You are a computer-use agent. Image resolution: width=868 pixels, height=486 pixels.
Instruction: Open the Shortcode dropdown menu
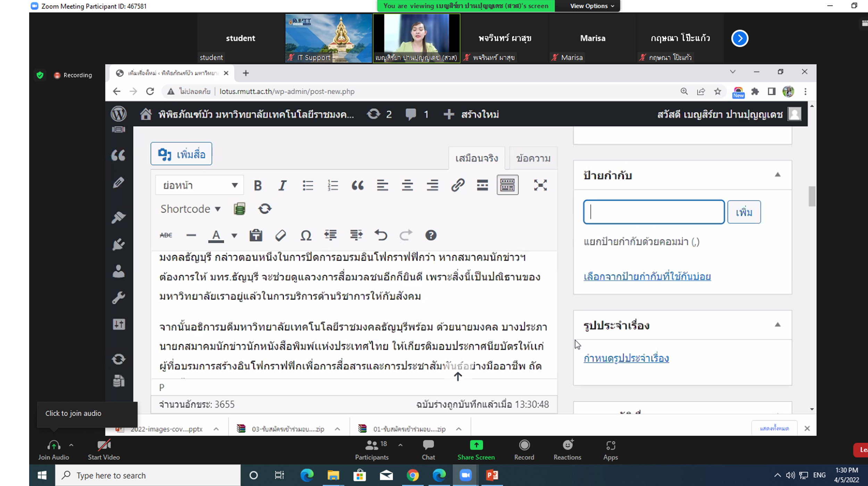tap(191, 209)
